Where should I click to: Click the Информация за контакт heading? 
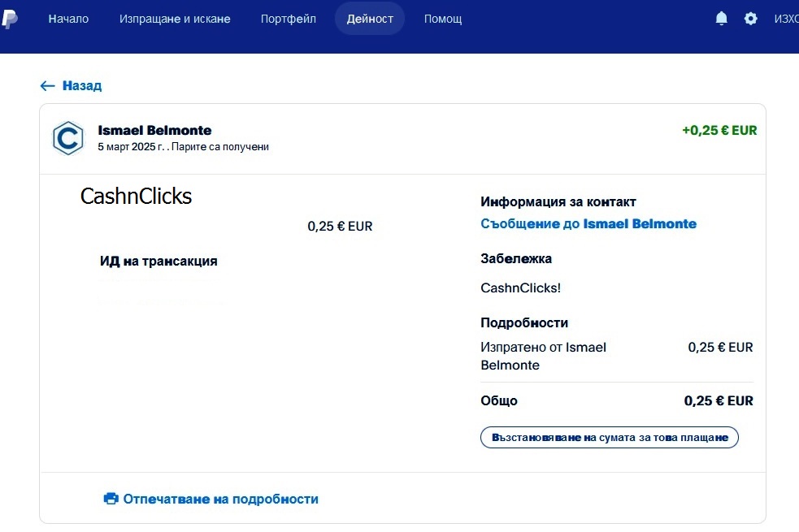(x=558, y=202)
